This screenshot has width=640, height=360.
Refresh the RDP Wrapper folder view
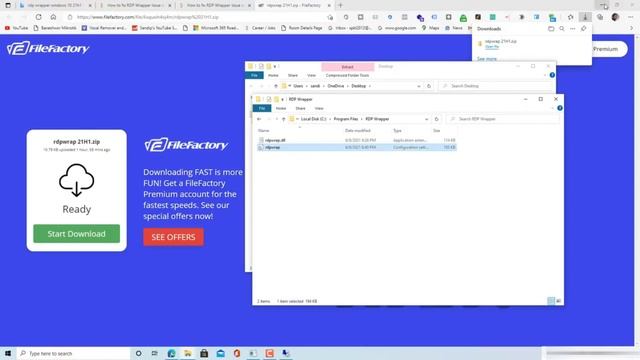tap(436, 119)
